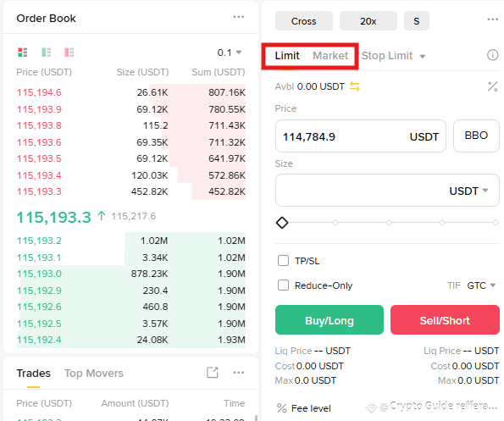504x421 pixels.
Task: Open Order Book more options menu
Action: coord(239,17)
